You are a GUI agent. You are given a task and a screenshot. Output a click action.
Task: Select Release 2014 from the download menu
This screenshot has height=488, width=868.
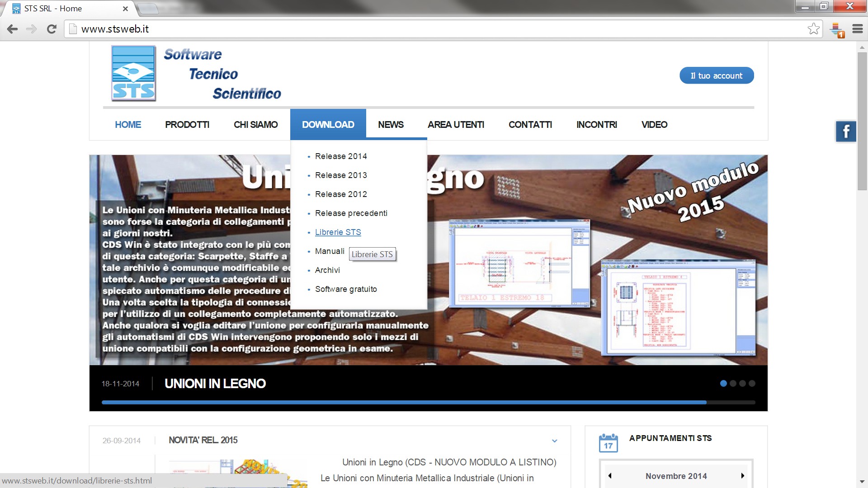point(341,156)
